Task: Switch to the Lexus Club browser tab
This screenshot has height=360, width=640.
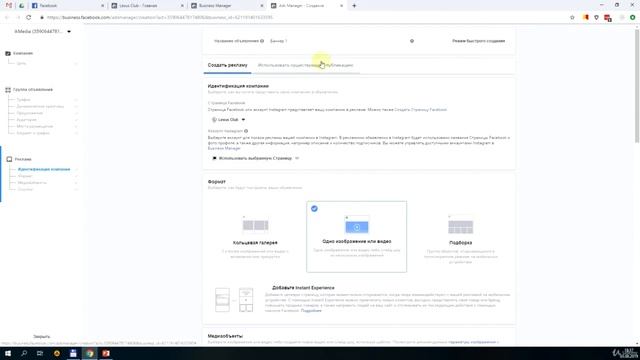Action: [x=147, y=6]
